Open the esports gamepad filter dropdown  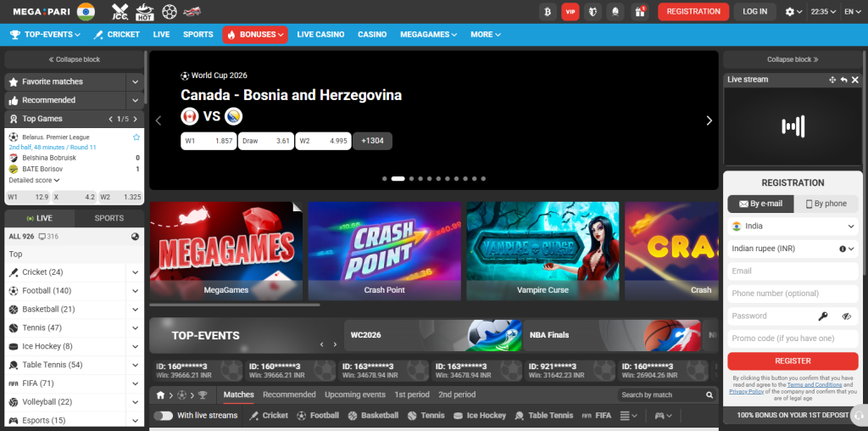click(663, 416)
